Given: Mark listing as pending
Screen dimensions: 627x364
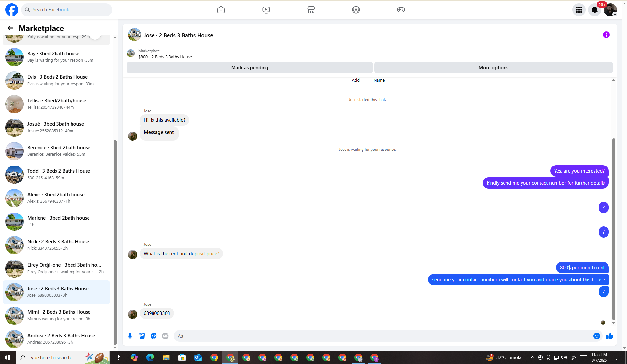Looking at the screenshot, I should coord(249,68).
